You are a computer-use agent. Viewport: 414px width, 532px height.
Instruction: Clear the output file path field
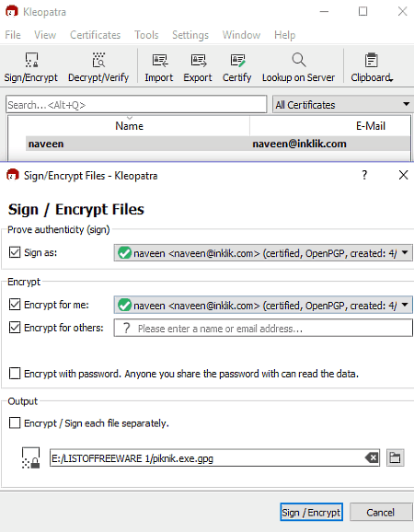coord(372,458)
